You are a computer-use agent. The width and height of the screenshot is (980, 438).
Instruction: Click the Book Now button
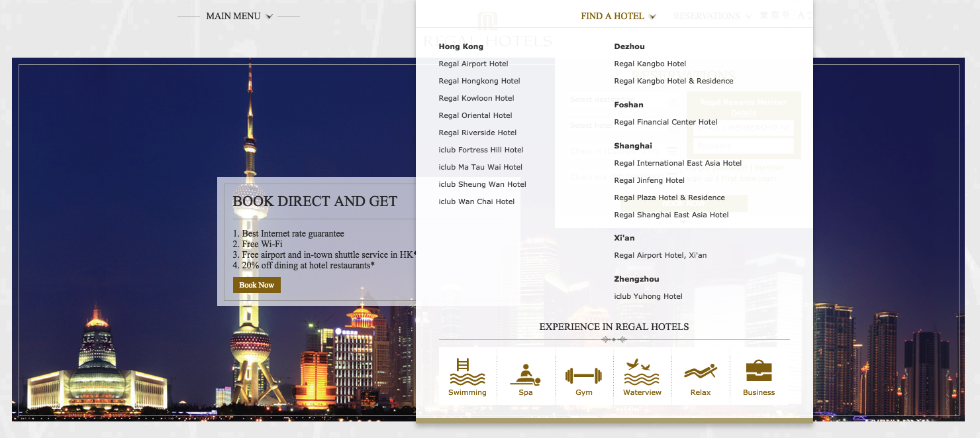[x=256, y=284]
